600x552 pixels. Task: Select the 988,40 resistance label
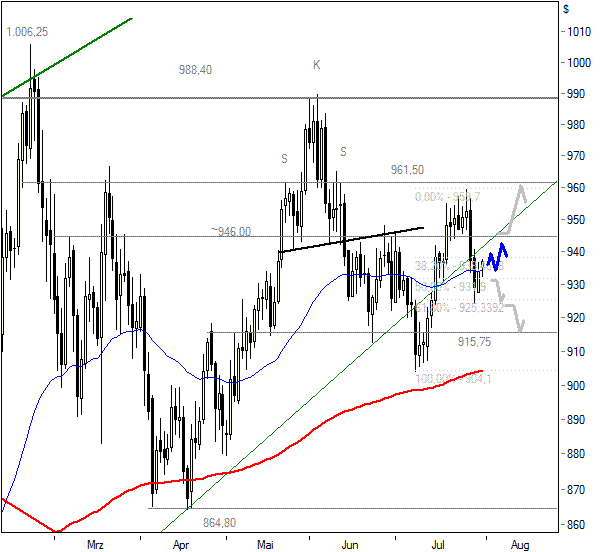195,70
